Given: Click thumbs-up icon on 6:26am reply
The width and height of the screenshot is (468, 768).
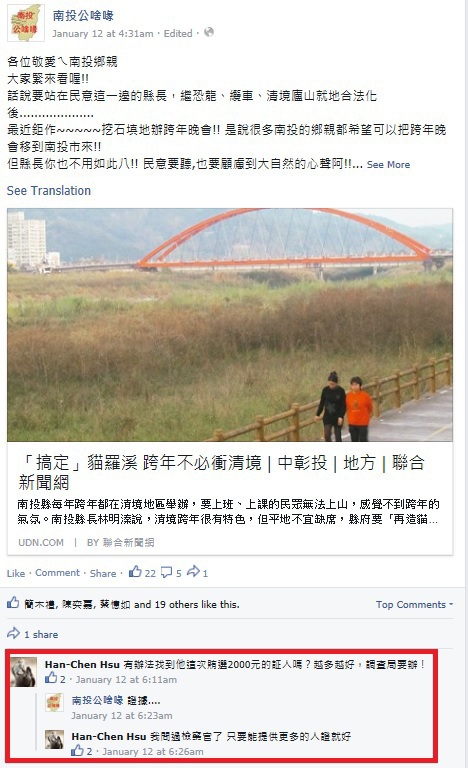Looking at the screenshot, I should 77,750.
